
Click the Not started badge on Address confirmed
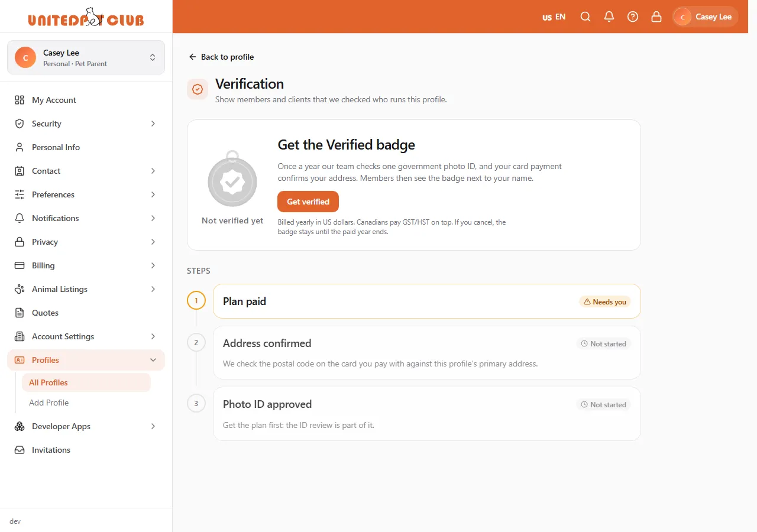pyautogui.click(x=604, y=343)
